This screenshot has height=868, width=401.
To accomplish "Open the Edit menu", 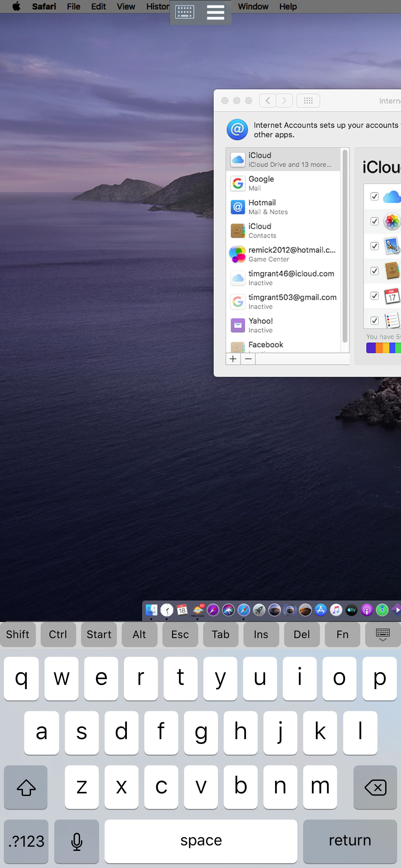I will coord(98,6).
